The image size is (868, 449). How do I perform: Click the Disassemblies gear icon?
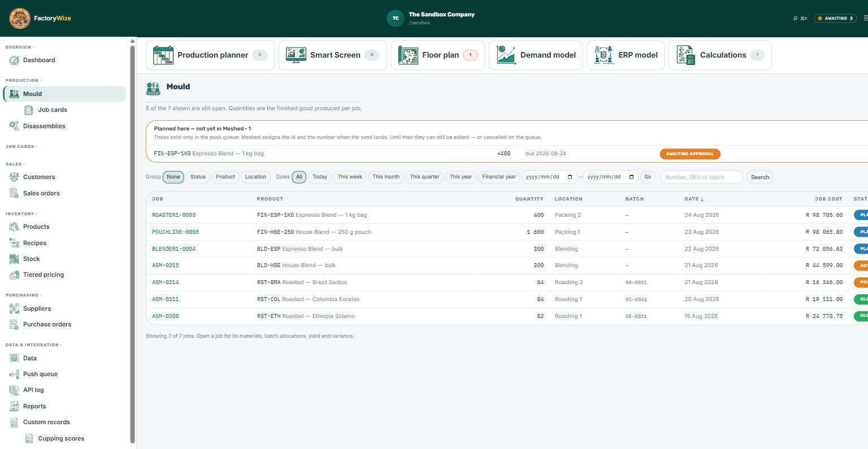(14, 126)
